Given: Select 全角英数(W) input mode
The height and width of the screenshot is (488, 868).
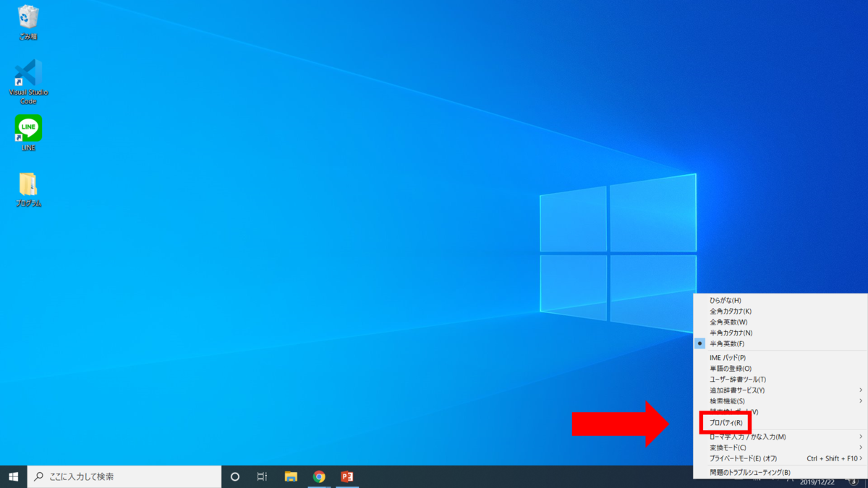Looking at the screenshot, I should [780, 322].
